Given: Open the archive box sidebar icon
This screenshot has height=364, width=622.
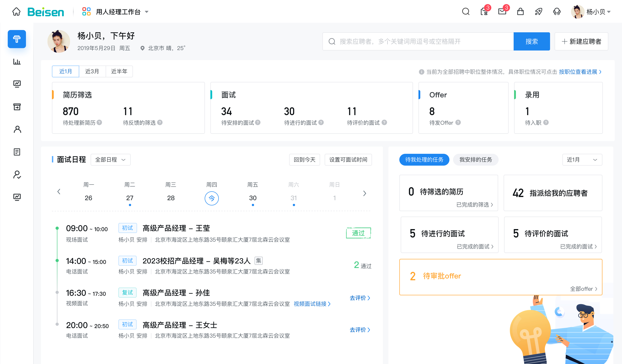Looking at the screenshot, I should (x=17, y=107).
